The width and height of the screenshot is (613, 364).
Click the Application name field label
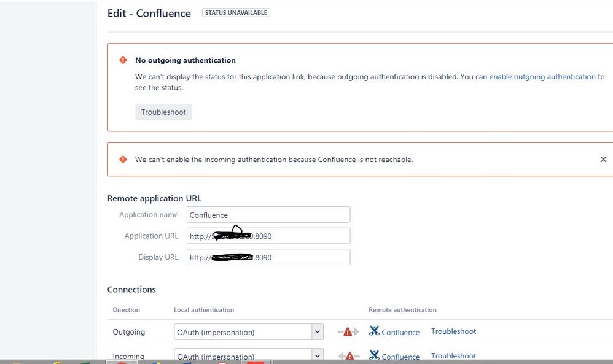point(149,214)
